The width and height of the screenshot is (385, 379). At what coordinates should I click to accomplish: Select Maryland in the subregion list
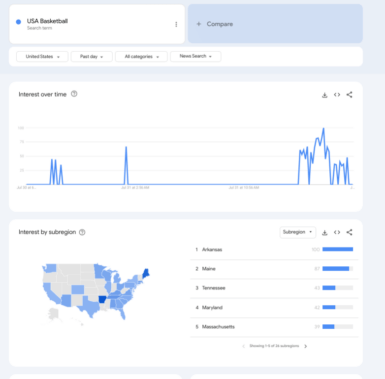[x=274, y=307]
